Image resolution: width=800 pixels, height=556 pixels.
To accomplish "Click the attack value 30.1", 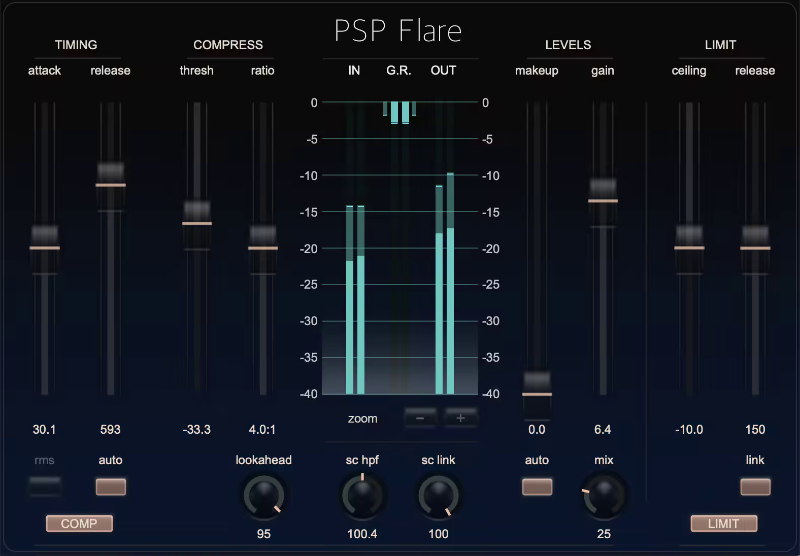I will point(44,429).
